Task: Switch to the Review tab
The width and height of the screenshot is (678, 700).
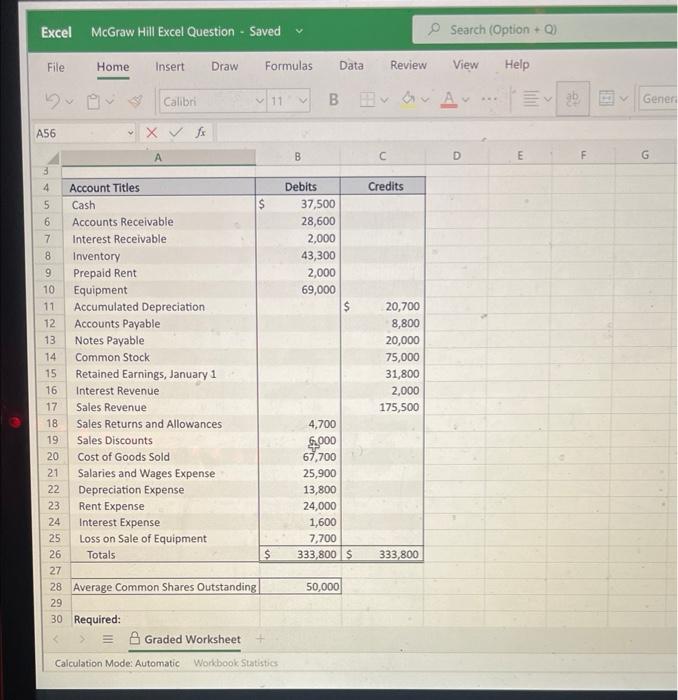Action: pos(408,65)
